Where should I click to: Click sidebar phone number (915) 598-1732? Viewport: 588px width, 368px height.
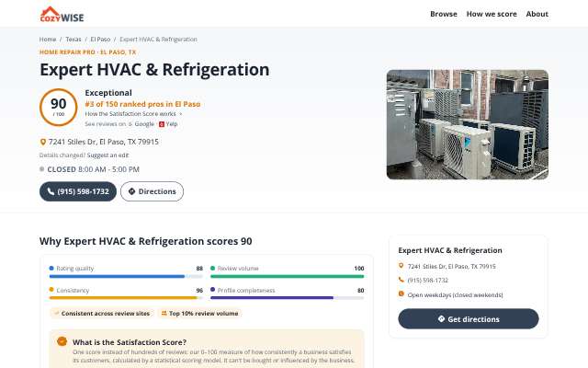pyautogui.click(x=428, y=281)
